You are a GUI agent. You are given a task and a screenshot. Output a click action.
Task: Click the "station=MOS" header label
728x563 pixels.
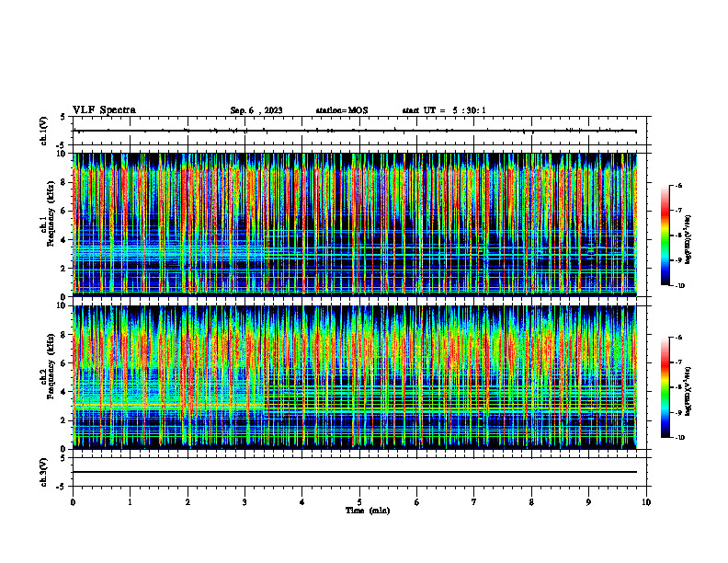(342, 110)
